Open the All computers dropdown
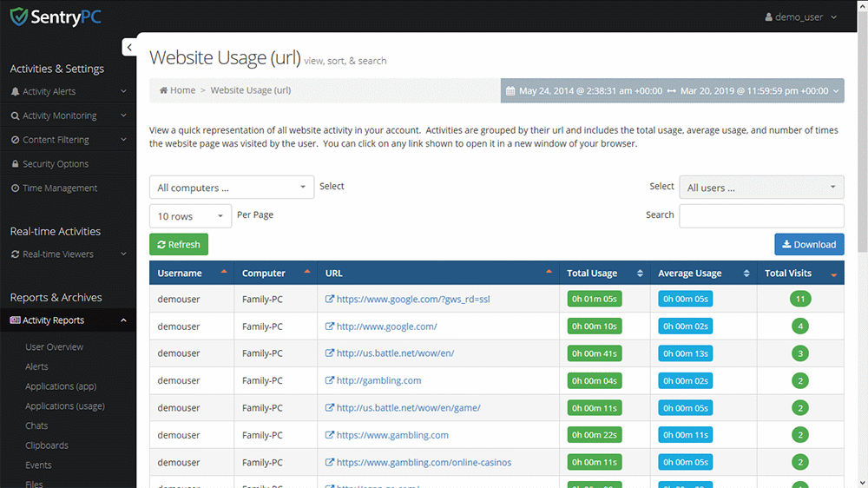This screenshot has height=488, width=868. pos(231,188)
